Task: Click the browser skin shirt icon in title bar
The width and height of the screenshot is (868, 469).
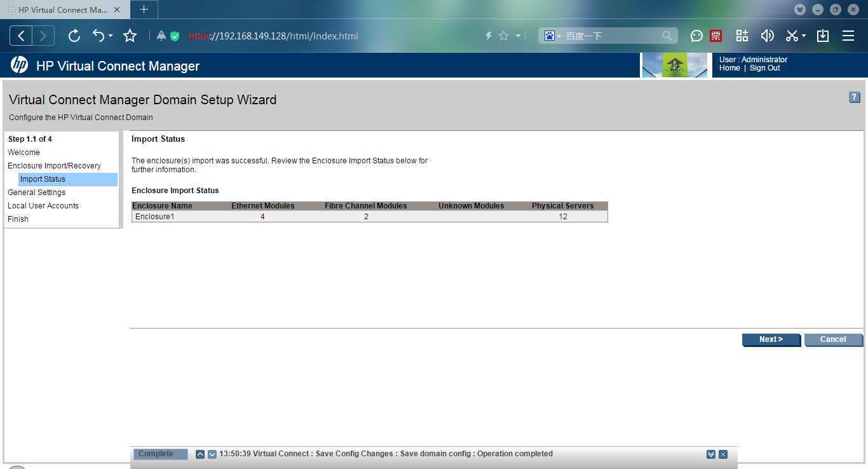Action: [800, 10]
